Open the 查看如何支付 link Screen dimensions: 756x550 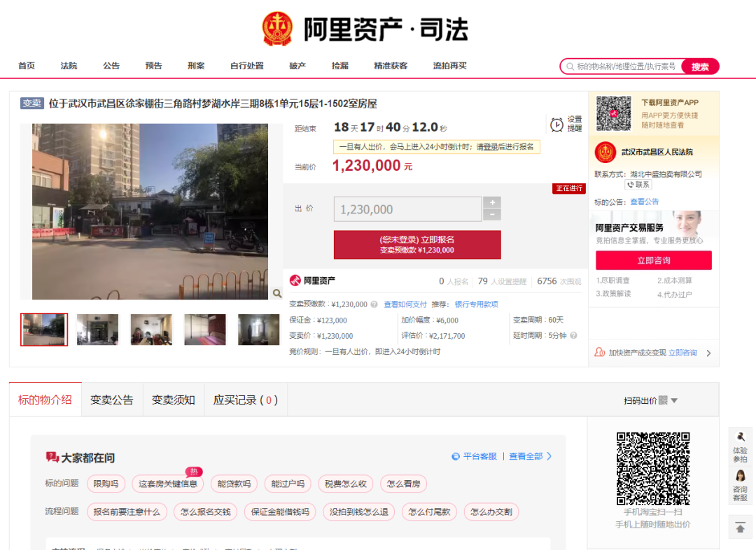tap(405, 304)
